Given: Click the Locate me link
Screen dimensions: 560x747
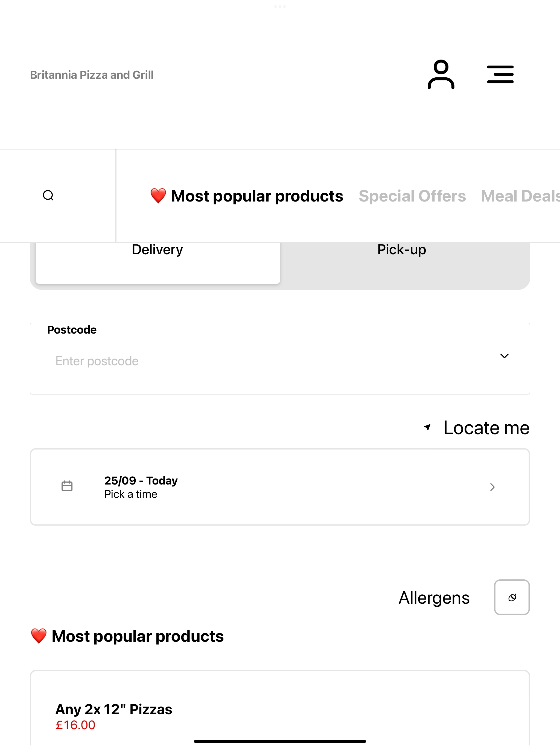Looking at the screenshot, I should coord(486,428).
